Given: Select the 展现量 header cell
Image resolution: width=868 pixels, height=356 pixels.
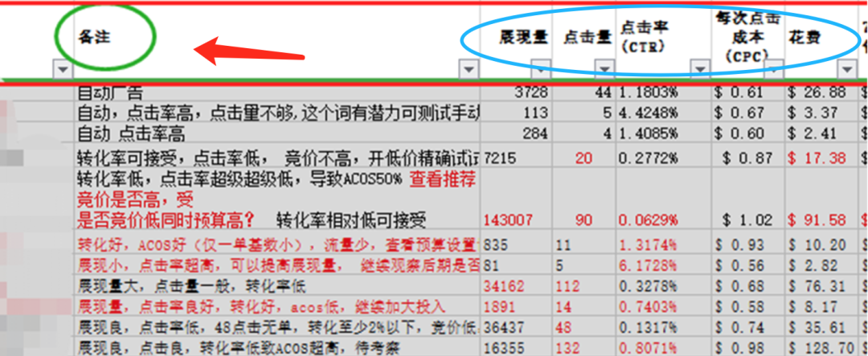Looking at the screenshot, I should click(x=516, y=43).
